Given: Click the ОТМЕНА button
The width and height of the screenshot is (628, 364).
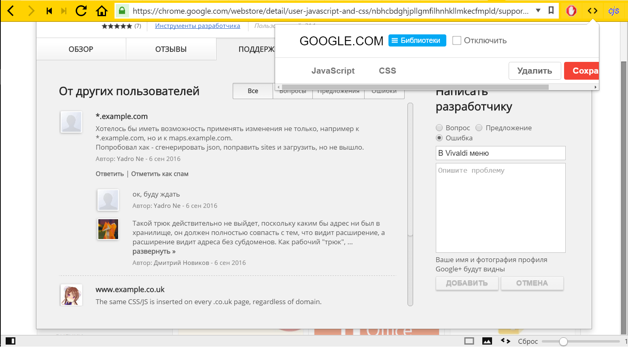Looking at the screenshot, I should coord(532,283).
